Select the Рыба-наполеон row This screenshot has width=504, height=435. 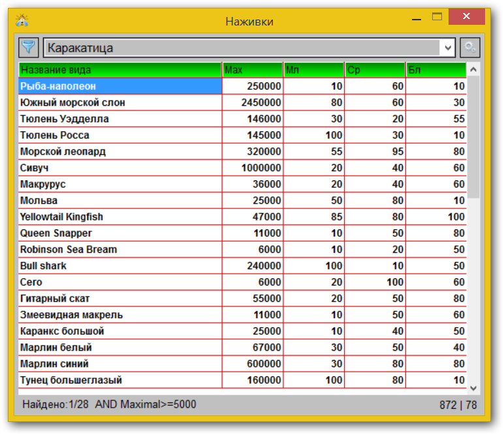click(120, 86)
